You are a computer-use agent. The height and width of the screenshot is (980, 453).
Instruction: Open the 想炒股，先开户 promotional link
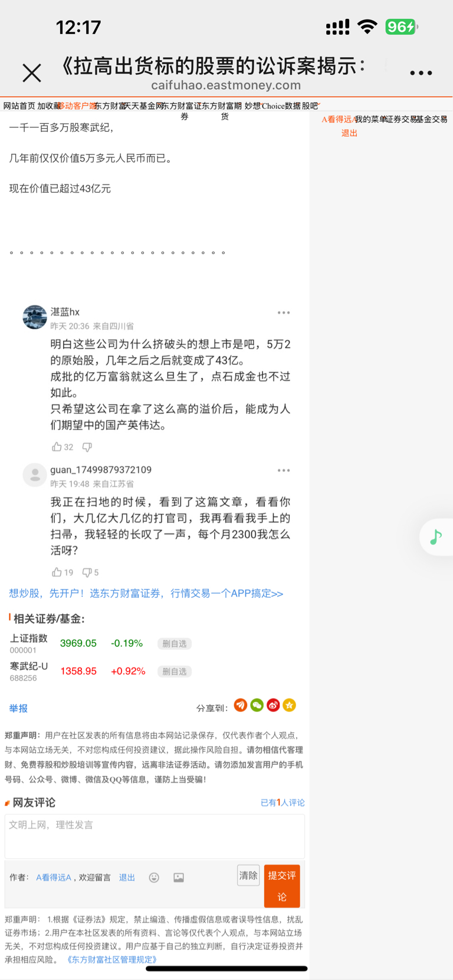click(146, 593)
